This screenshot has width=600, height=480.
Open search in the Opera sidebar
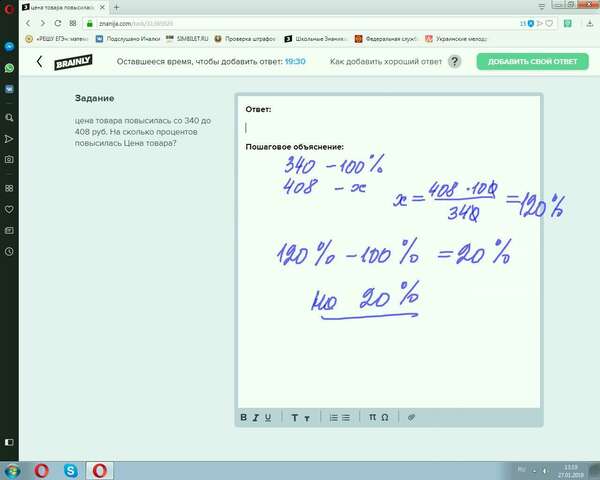coord(9,118)
